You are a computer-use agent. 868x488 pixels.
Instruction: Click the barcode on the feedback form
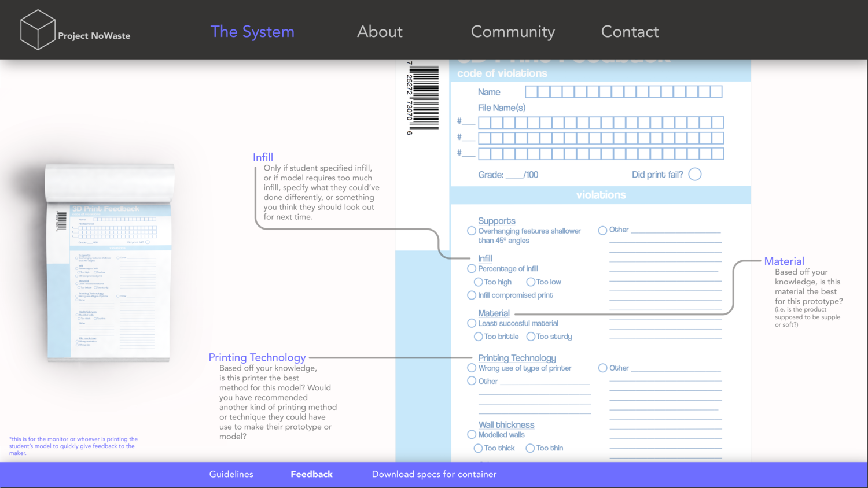[x=423, y=97]
